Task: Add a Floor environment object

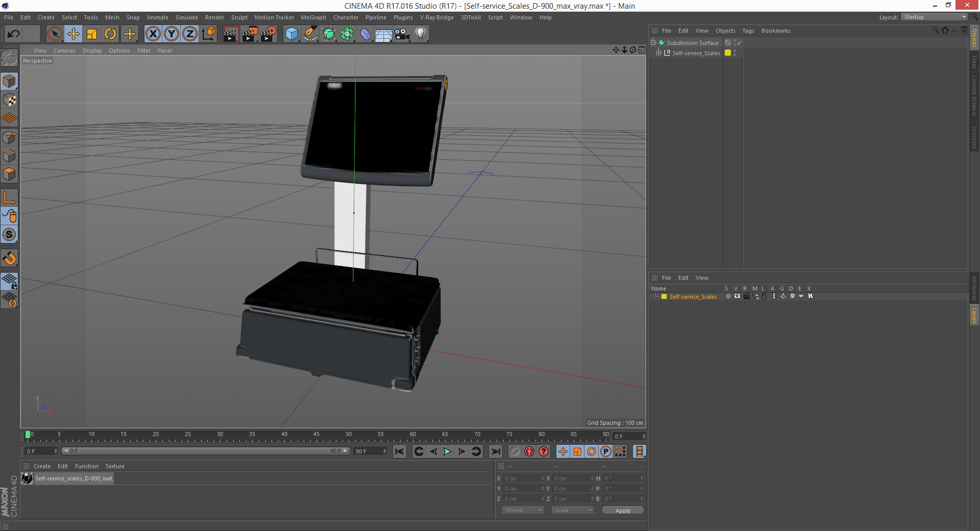Action: pyautogui.click(x=384, y=34)
